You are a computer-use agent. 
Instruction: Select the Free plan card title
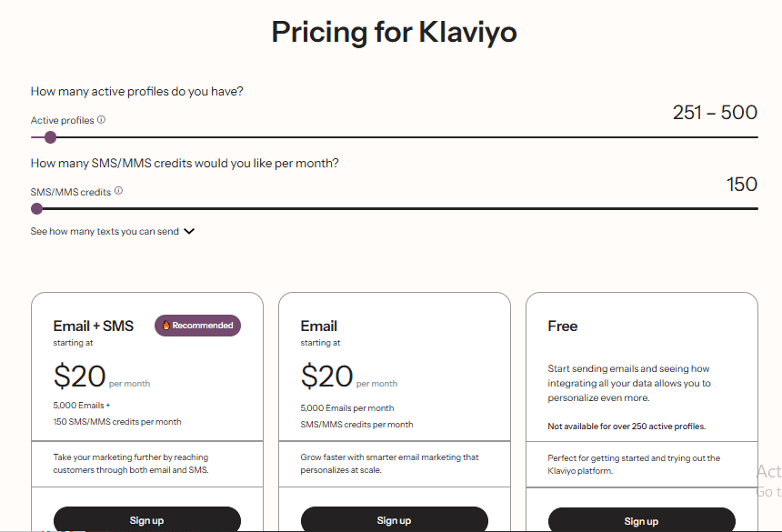coord(563,326)
